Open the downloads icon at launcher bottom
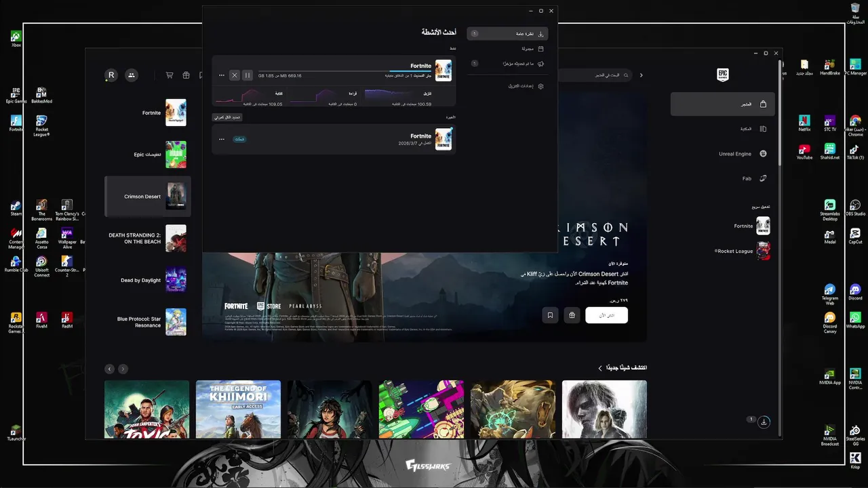This screenshot has height=488, width=868. pyautogui.click(x=764, y=422)
